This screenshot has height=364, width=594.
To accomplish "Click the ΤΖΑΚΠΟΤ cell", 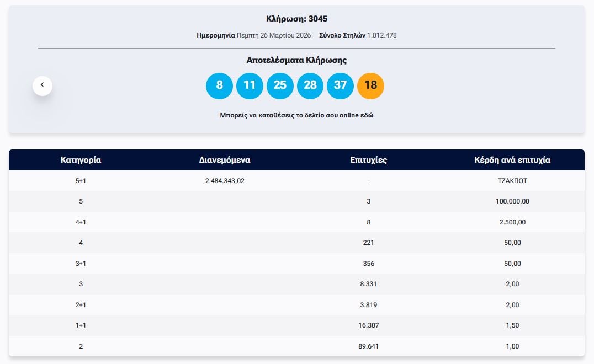I will 512,181.
